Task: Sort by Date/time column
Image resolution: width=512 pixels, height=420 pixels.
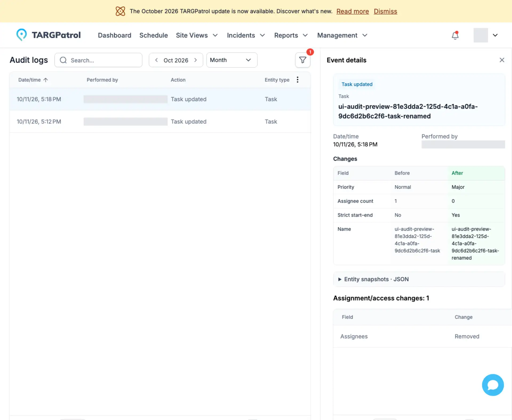Action: pyautogui.click(x=33, y=80)
